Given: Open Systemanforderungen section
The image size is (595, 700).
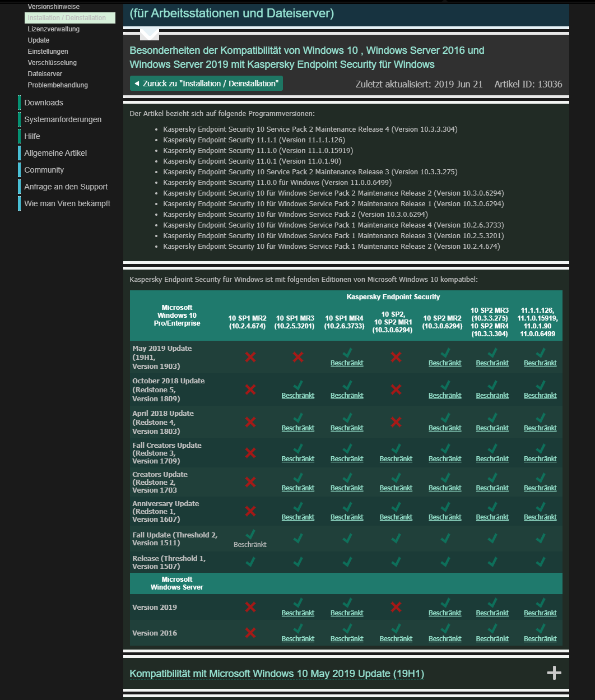Looking at the screenshot, I should [x=63, y=119].
